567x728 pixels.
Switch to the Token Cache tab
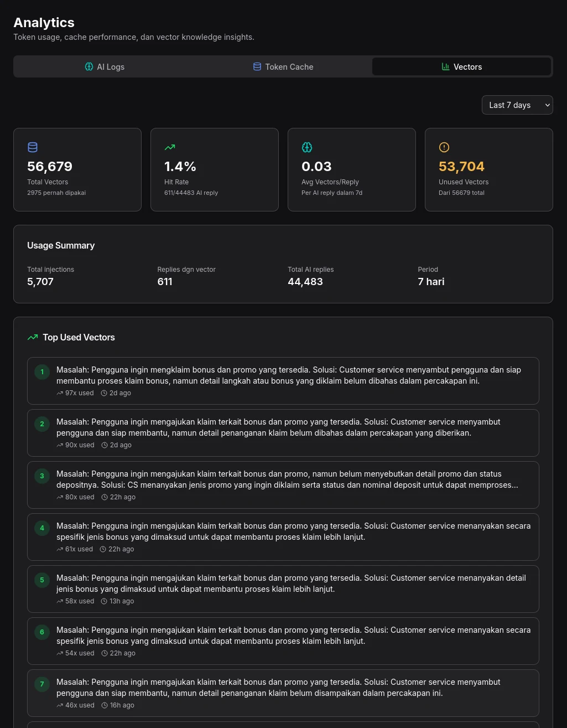[283, 66]
